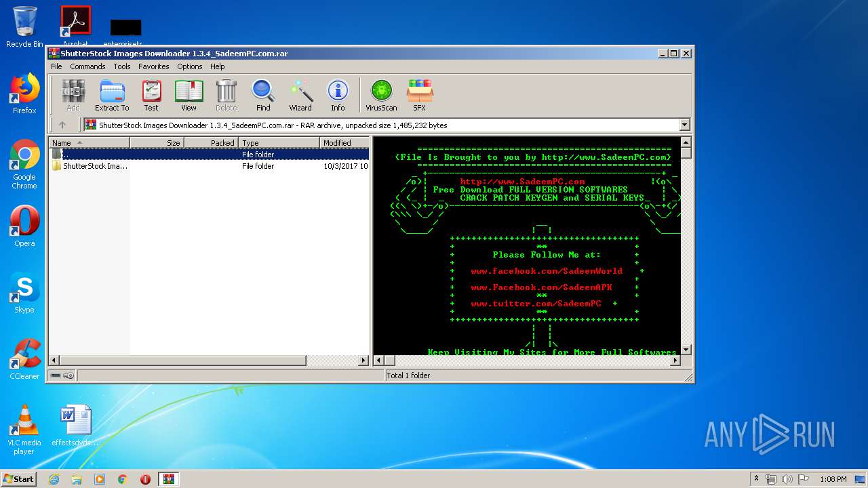Go up one folder level
Viewport: 868px width, 488px height.
[x=62, y=125]
